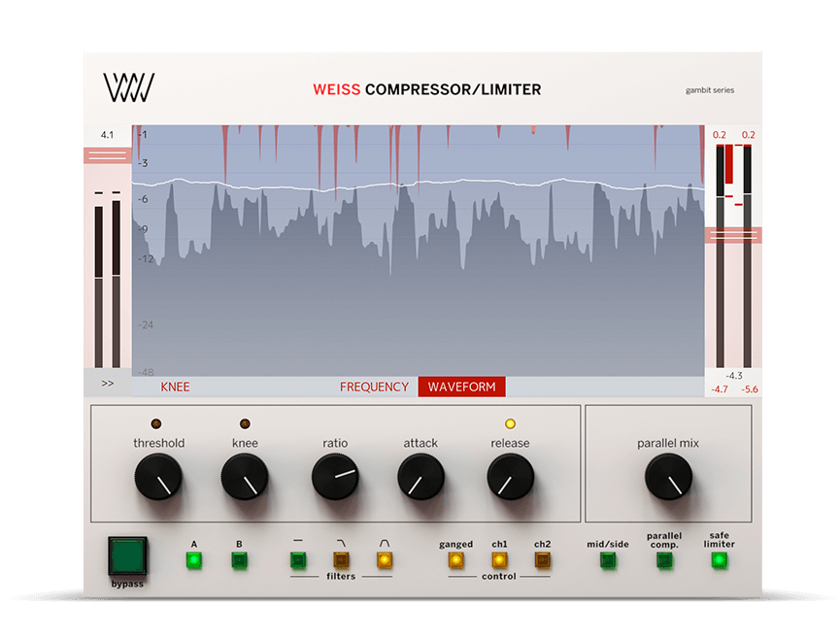Click the red gain reduction meter
Viewport: 840px width, 641px height.
pyautogui.click(x=729, y=164)
